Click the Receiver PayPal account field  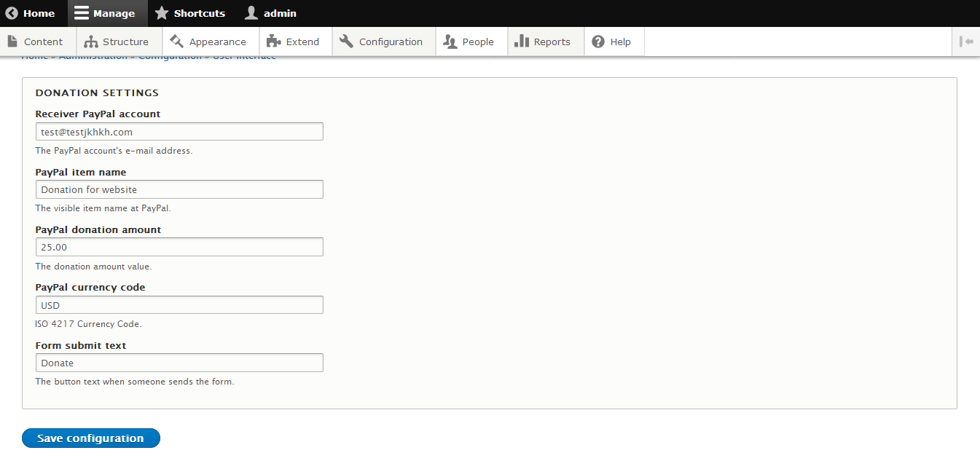coord(179,131)
